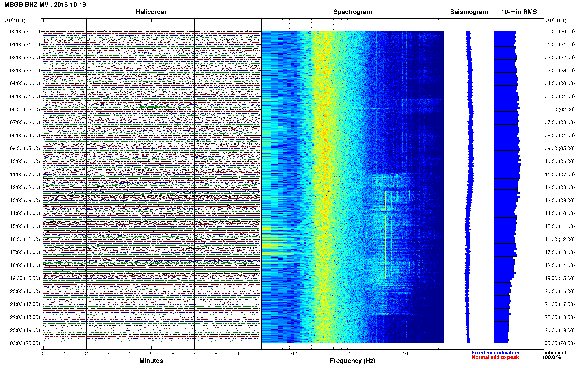Click the left 16:00 (12:00) time label
The height and width of the screenshot is (368, 588).
click(x=25, y=239)
